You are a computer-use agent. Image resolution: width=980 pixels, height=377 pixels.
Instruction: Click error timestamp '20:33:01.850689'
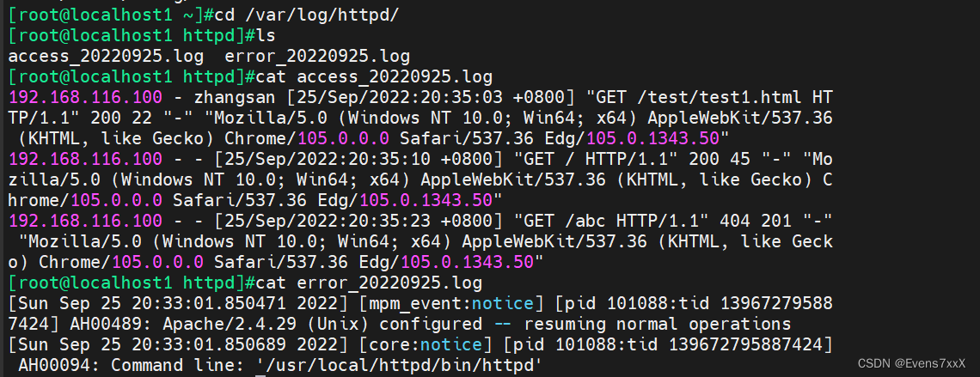pyautogui.click(x=210, y=344)
